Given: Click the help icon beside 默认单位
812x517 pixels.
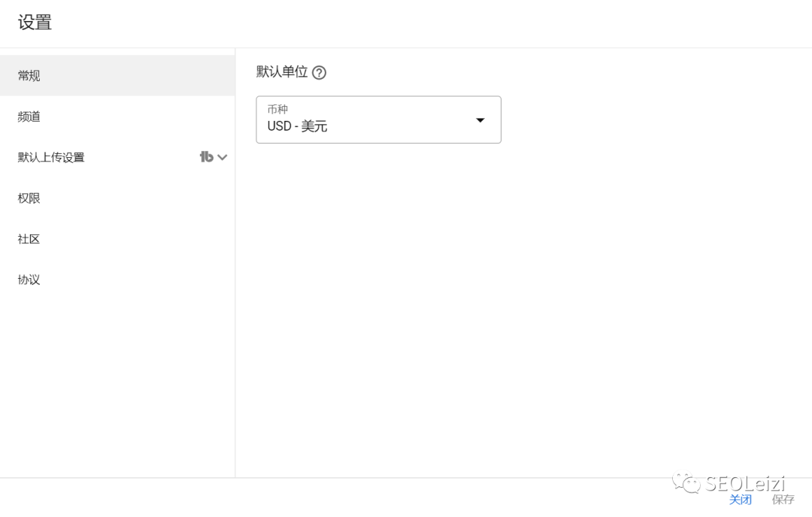Looking at the screenshot, I should (x=320, y=73).
